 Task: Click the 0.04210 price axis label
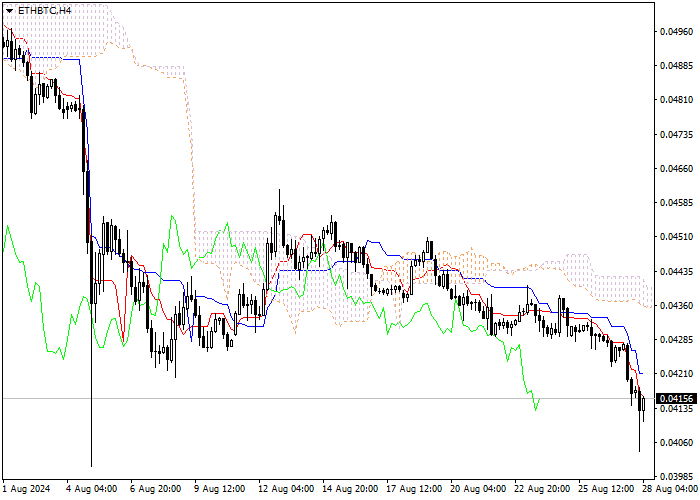click(x=677, y=374)
